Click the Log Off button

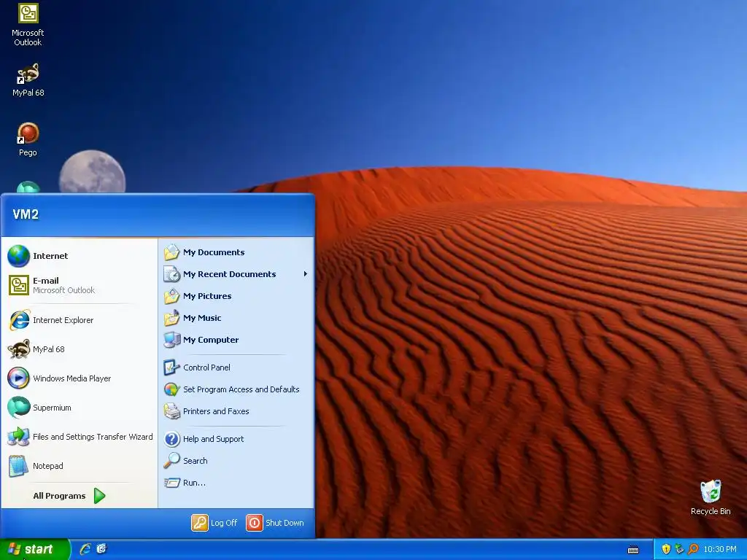[214, 523]
